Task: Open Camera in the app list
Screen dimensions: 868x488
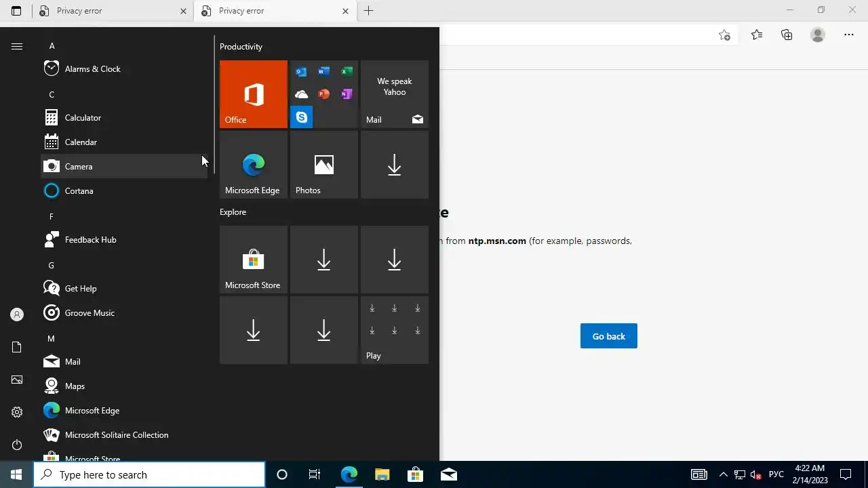Action: coord(124,166)
